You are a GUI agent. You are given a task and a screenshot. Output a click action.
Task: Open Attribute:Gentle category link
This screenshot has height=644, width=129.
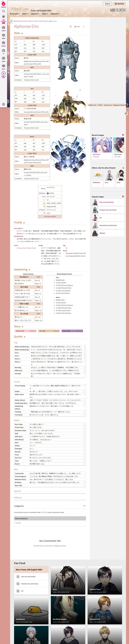(x=22, y=21)
